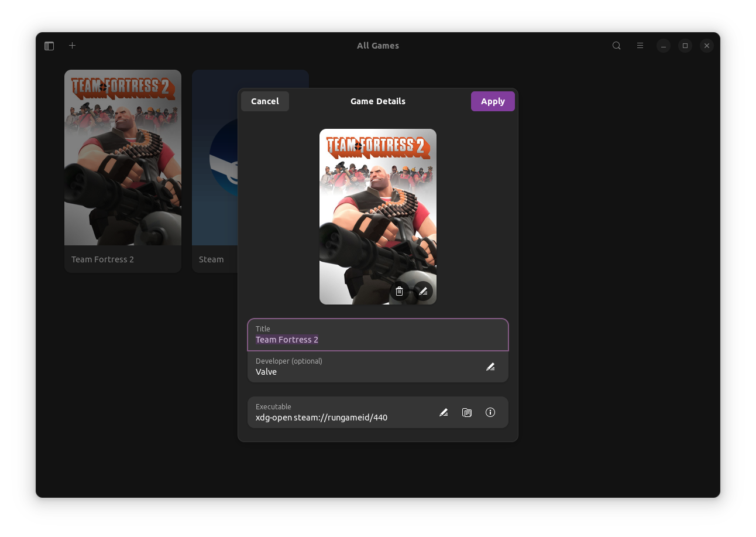
Task: Open the search icon in the header bar
Action: (616, 45)
